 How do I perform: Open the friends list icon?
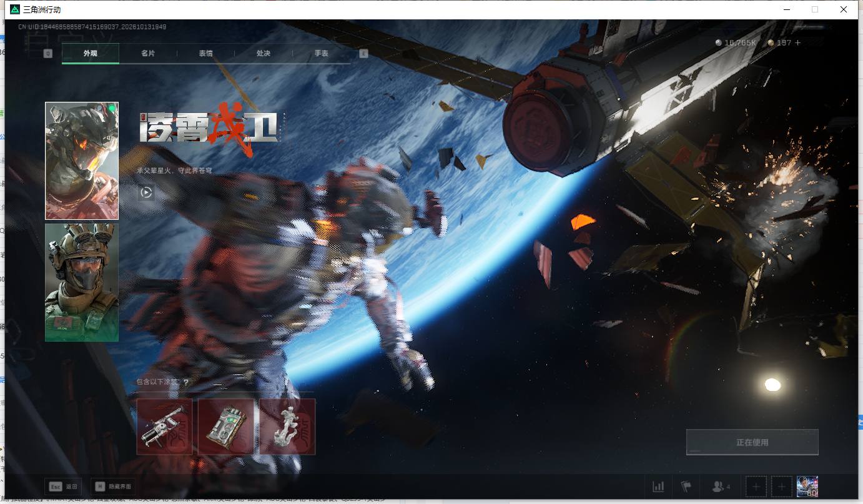[721, 487]
